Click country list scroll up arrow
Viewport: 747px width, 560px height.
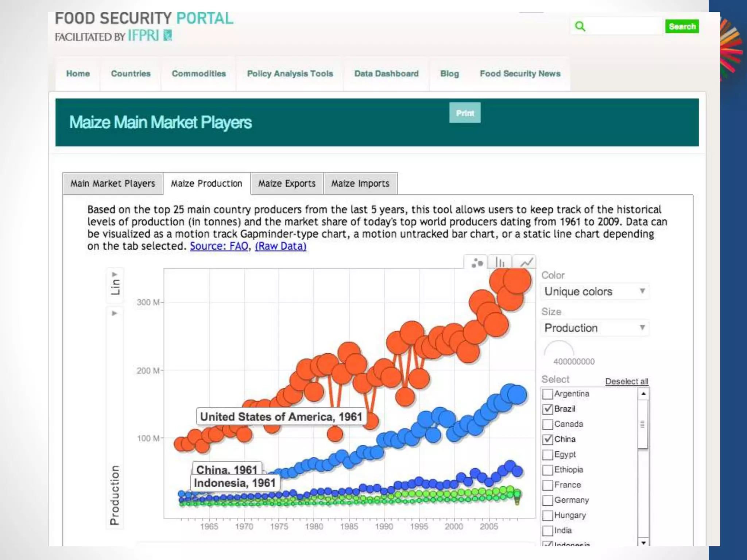643,394
